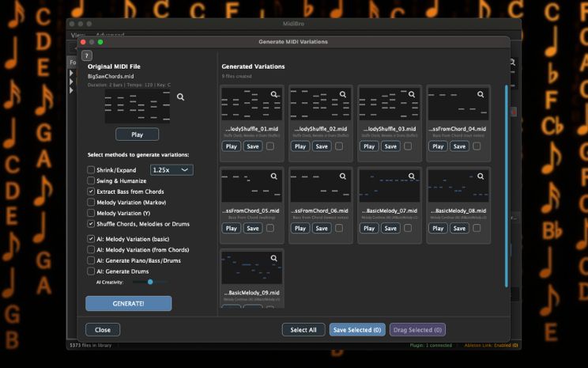Play the BasicMelody_08.mid variation
The width and height of the screenshot is (588, 368).
(438, 228)
